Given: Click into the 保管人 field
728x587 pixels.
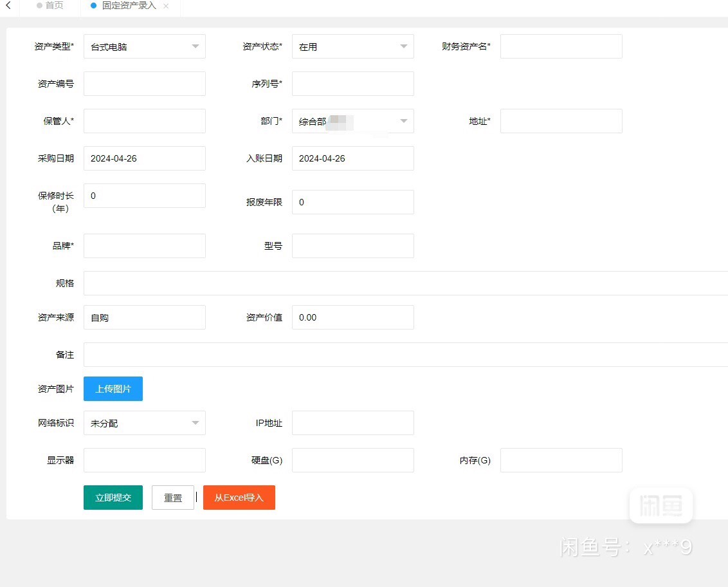Looking at the screenshot, I should [x=144, y=121].
